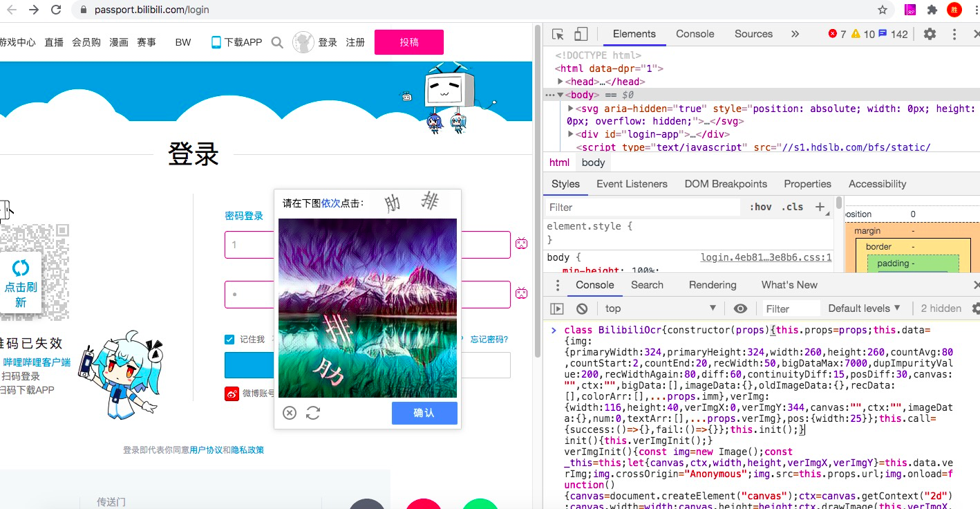Show more DevTools tabs with double chevron
Image resolution: width=980 pixels, height=509 pixels.
point(795,34)
